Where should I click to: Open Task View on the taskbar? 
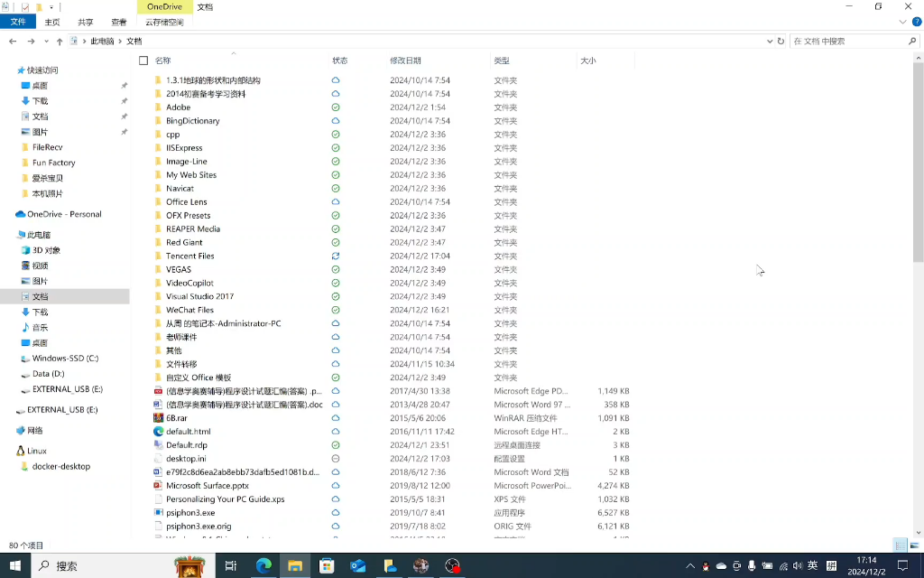[x=231, y=567]
